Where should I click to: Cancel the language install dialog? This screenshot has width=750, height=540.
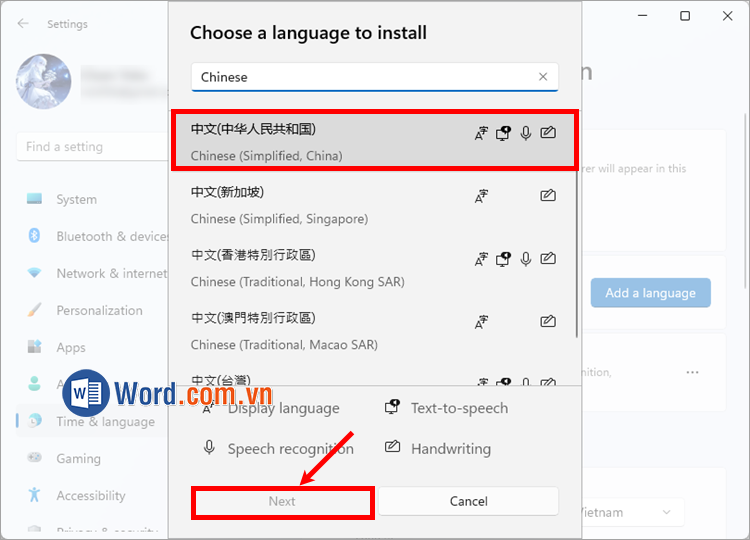point(468,501)
